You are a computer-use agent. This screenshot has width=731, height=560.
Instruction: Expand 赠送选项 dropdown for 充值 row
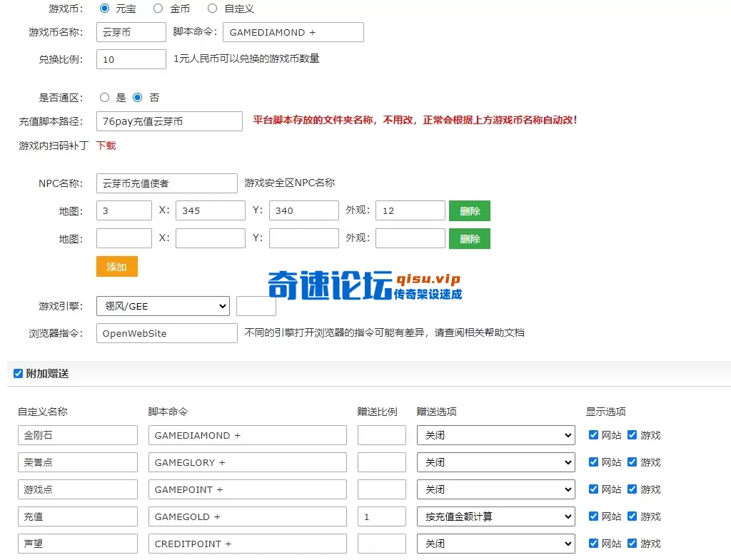click(495, 516)
